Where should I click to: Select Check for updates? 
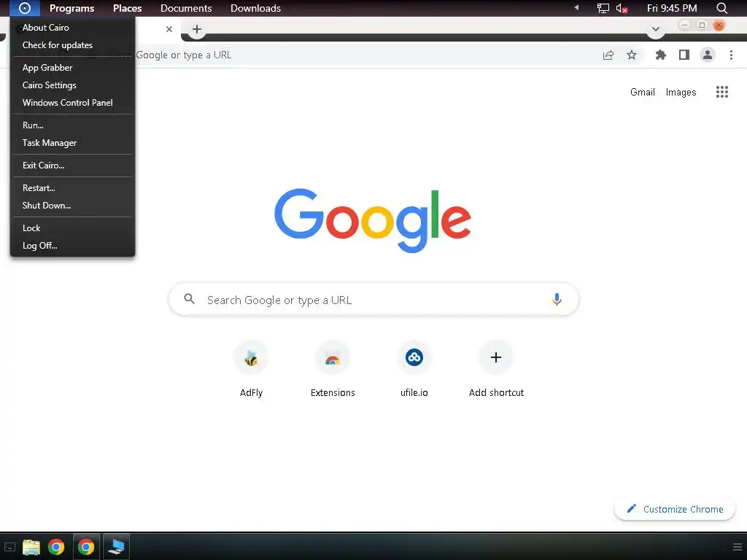(72, 45)
